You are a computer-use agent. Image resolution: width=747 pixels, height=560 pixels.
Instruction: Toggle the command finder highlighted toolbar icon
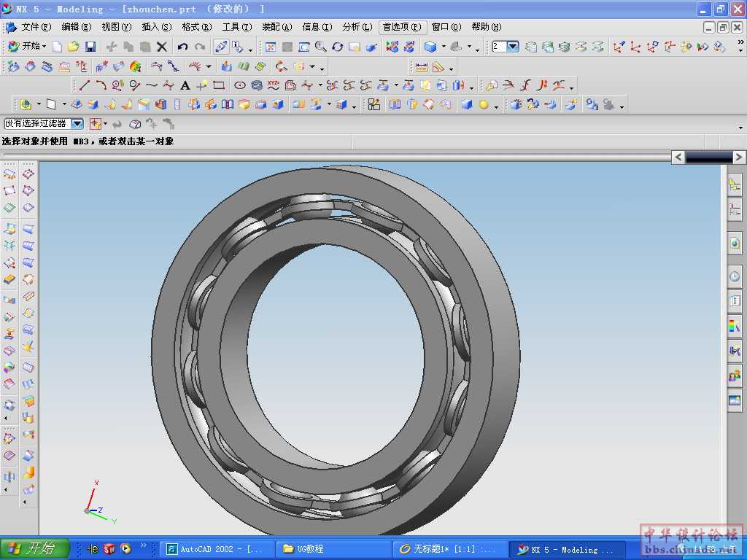coord(221,47)
